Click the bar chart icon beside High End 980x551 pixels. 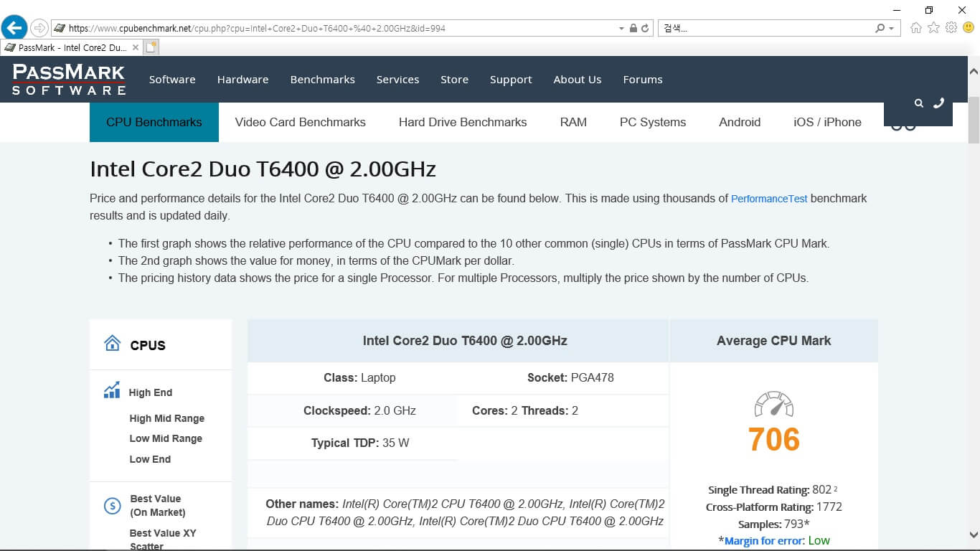(x=112, y=390)
